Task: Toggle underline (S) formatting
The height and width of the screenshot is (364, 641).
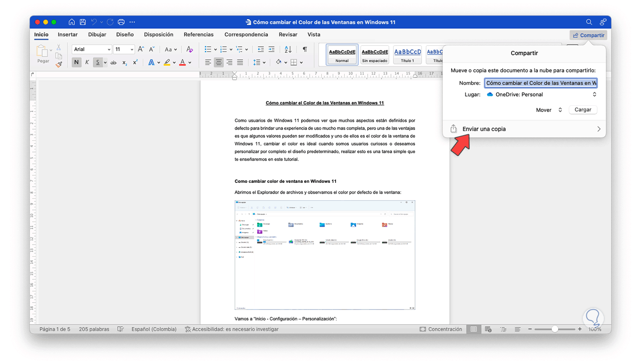Action: pyautogui.click(x=98, y=63)
